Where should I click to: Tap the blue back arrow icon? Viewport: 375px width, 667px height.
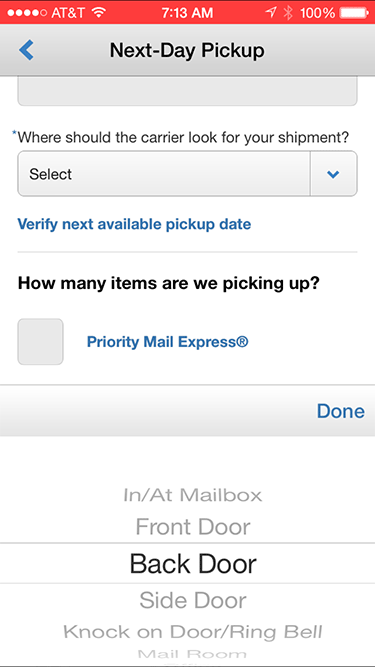tap(26, 50)
